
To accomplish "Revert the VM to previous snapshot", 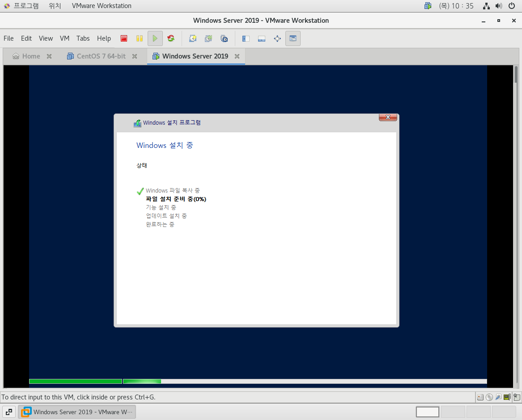I will pyautogui.click(x=208, y=38).
